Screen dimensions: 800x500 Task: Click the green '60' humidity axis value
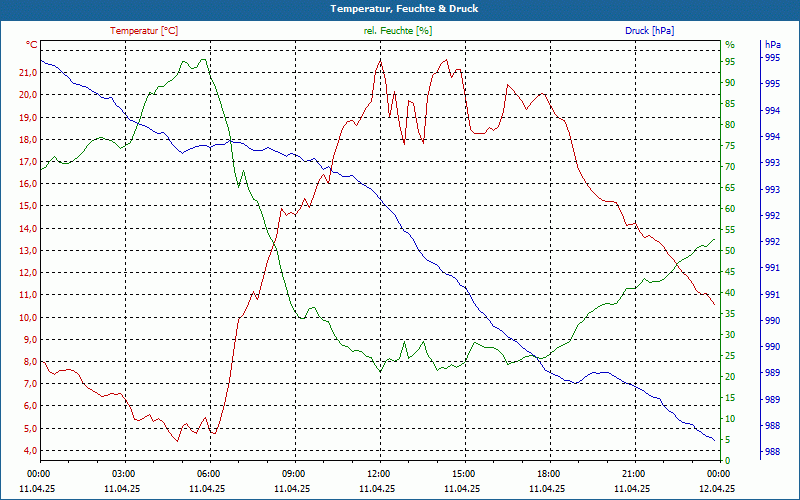point(730,209)
